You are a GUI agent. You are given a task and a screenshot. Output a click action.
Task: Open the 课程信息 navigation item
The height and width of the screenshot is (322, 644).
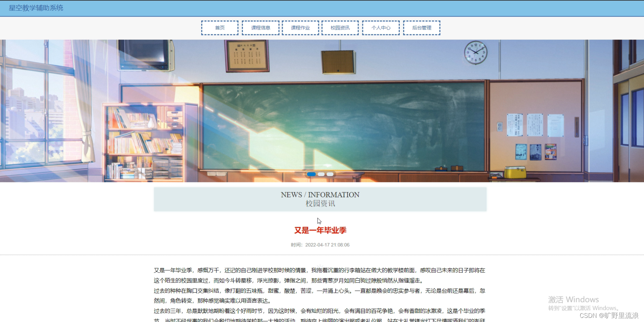260,28
